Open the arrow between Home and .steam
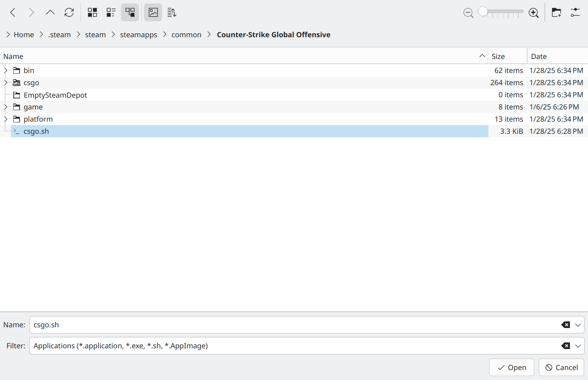The width and height of the screenshot is (588, 380). point(41,35)
